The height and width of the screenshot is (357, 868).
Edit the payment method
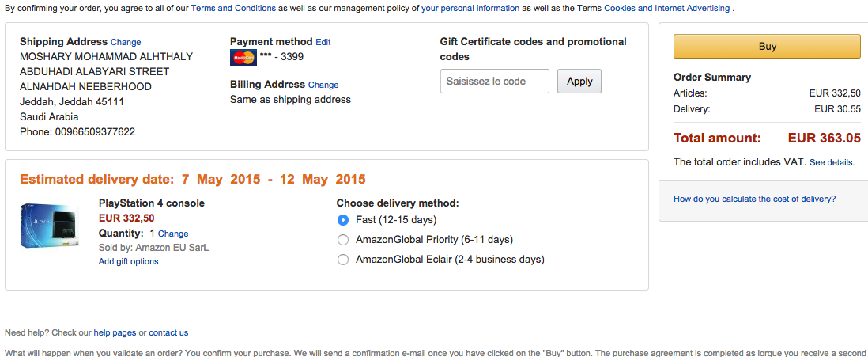pyautogui.click(x=323, y=42)
